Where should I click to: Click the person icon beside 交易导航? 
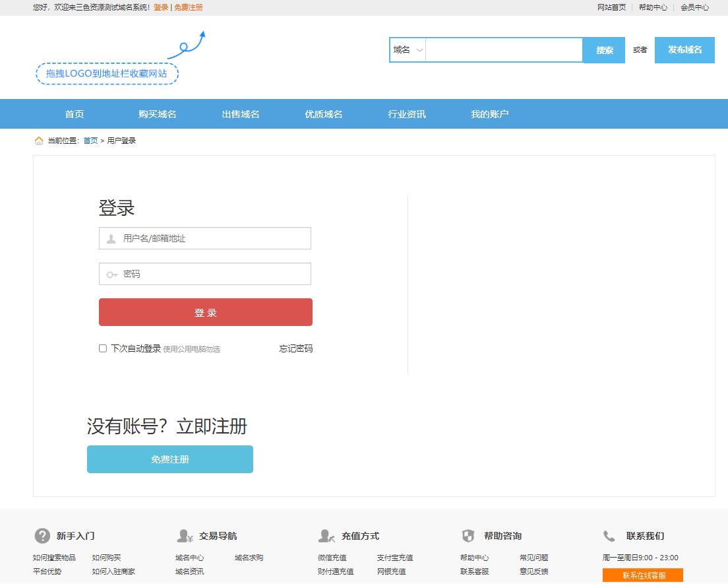pyautogui.click(x=185, y=536)
